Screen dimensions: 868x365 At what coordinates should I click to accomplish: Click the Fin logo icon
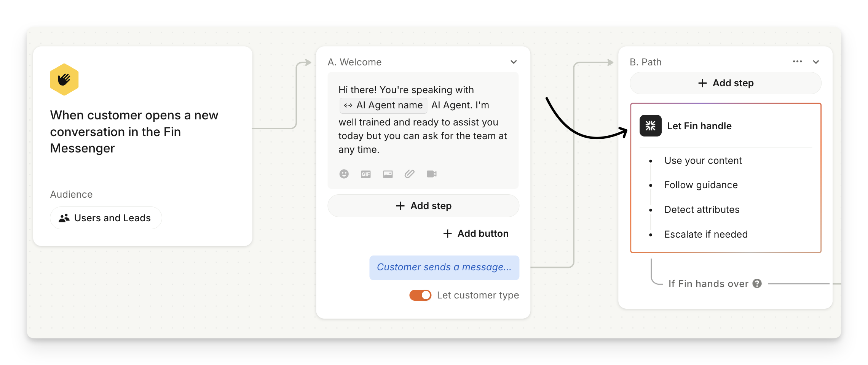(x=650, y=126)
